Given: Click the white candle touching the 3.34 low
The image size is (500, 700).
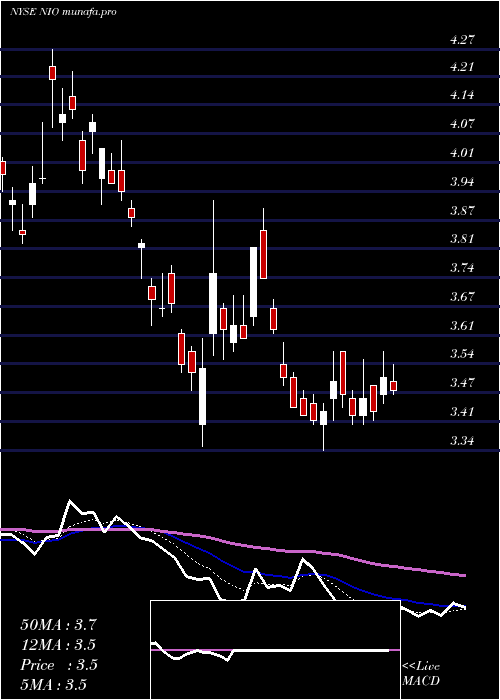Looking at the screenshot, I should [x=324, y=418].
